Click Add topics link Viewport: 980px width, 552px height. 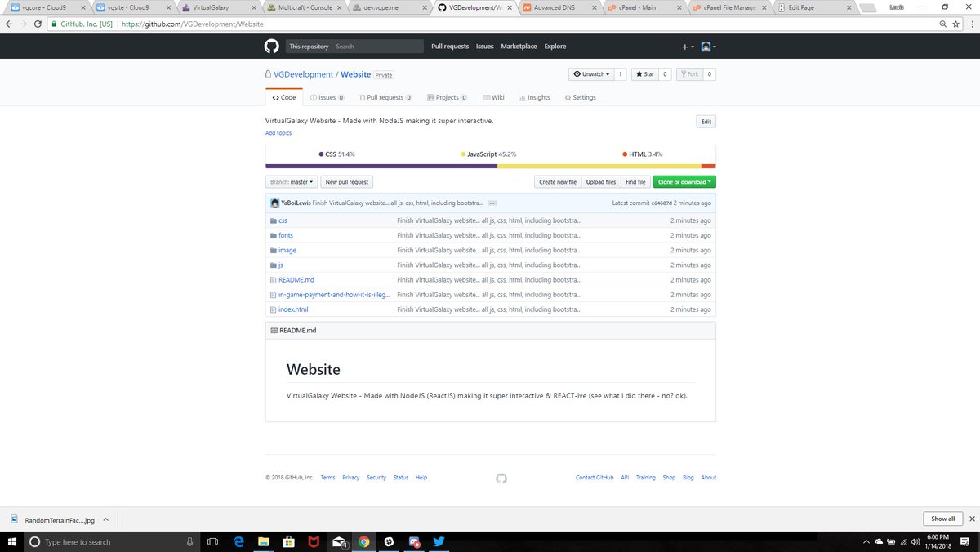[278, 133]
